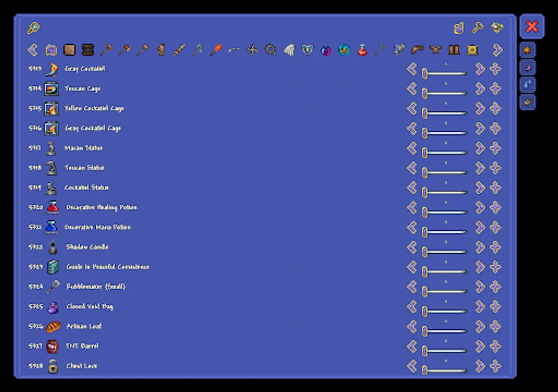
Task: Click the blue raindrop side button
Action: pyautogui.click(x=527, y=85)
